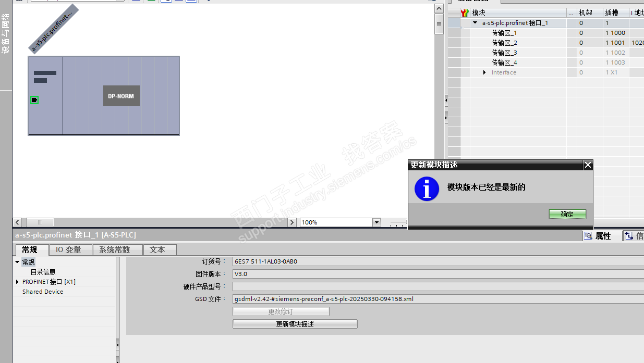Click the a-s5-plc.profinet... device label
This screenshot has width=644, height=363.
53,29
